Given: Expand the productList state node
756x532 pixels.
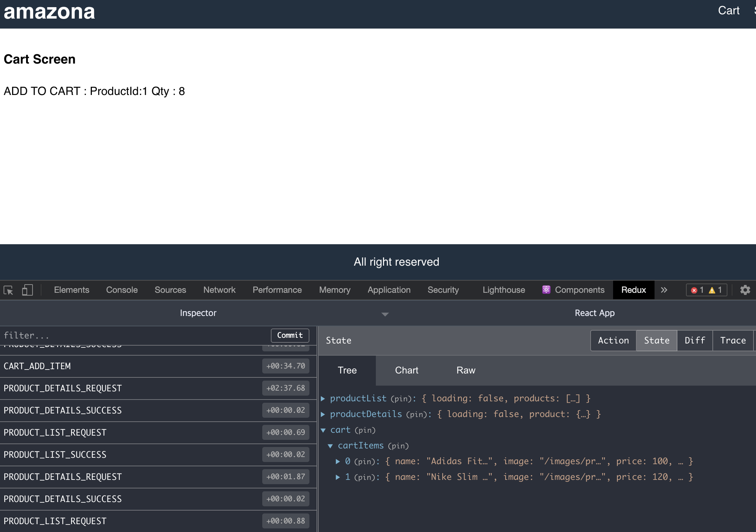Looking at the screenshot, I should point(323,398).
